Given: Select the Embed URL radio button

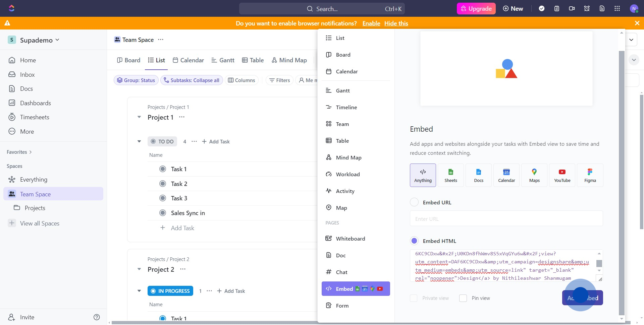Looking at the screenshot, I should tap(414, 202).
